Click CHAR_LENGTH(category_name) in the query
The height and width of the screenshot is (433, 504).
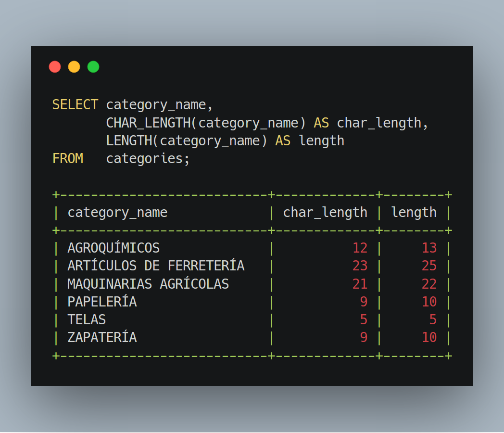tap(206, 123)
